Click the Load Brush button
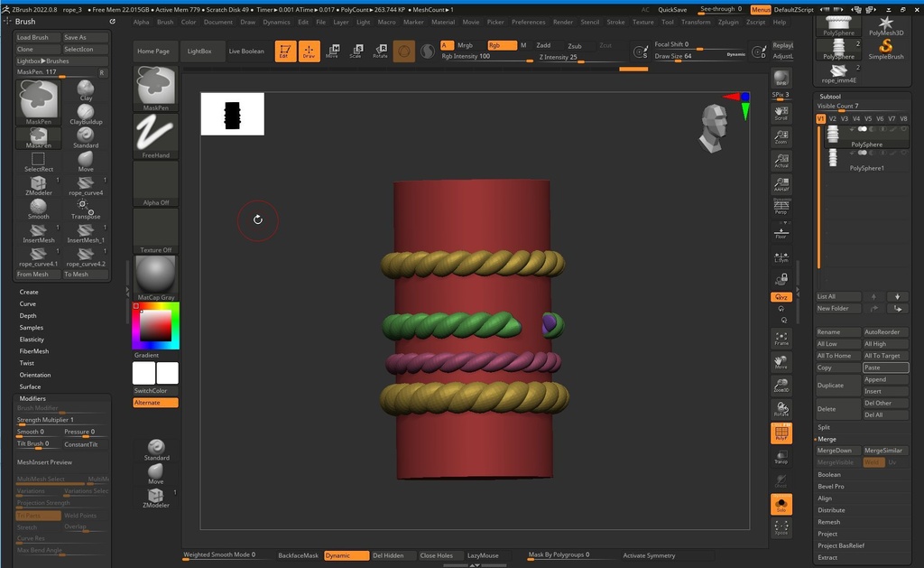The width and height of the screenshot is (924, 568). (38, 37)
